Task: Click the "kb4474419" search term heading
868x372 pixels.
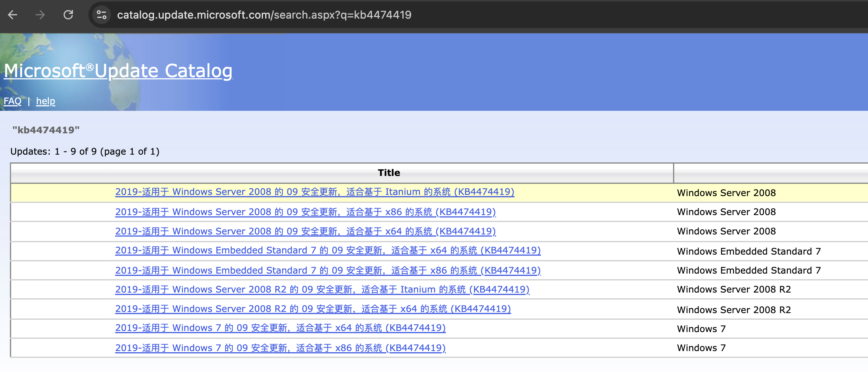Action: click(x=46, y=130)
